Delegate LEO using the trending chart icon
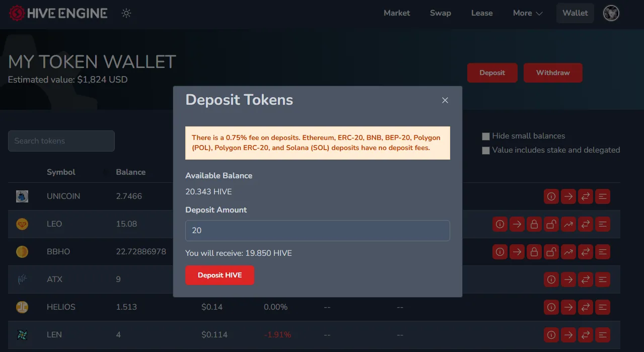 (568, 224)
